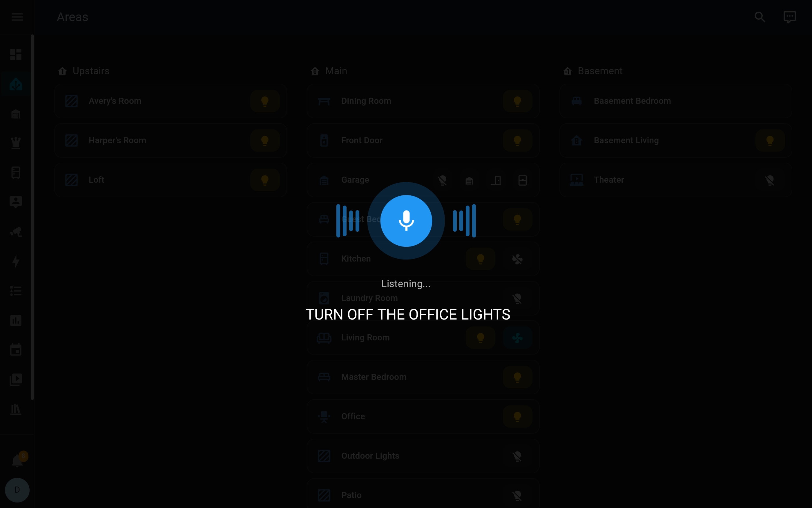
Task: Toggle the Office light bulb
Action: pyautogui.click(x=517, y=416)
